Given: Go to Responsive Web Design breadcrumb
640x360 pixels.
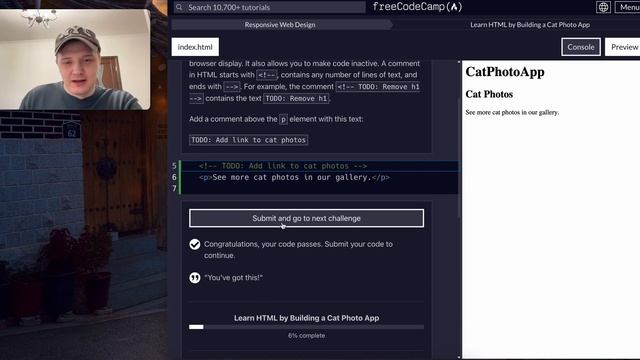Looking at the screenshot, I should (x=280, y=24).
